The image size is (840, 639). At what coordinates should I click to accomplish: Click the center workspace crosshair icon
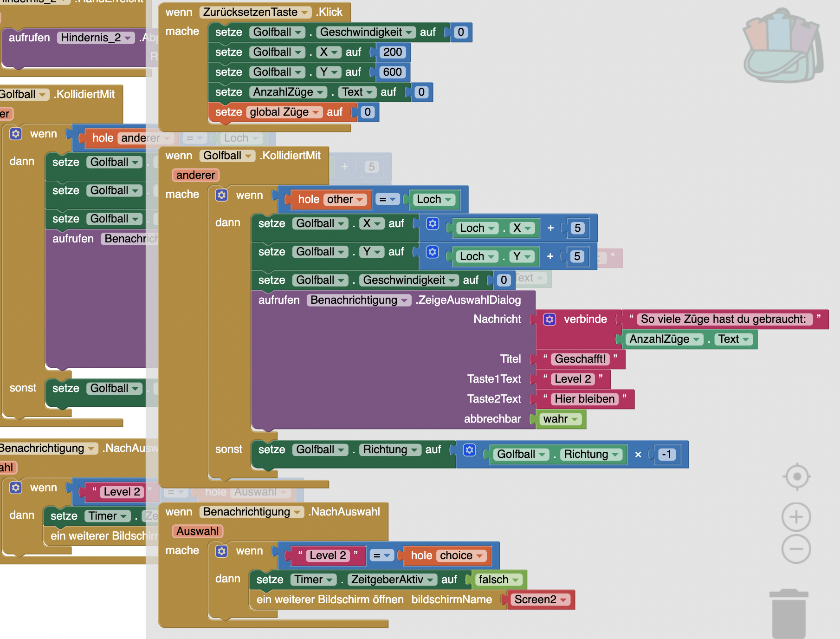point(796,476)
